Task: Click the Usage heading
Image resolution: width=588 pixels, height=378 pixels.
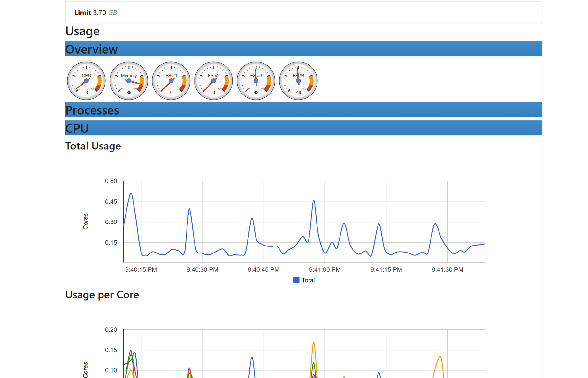Action: tap(82, 31)
